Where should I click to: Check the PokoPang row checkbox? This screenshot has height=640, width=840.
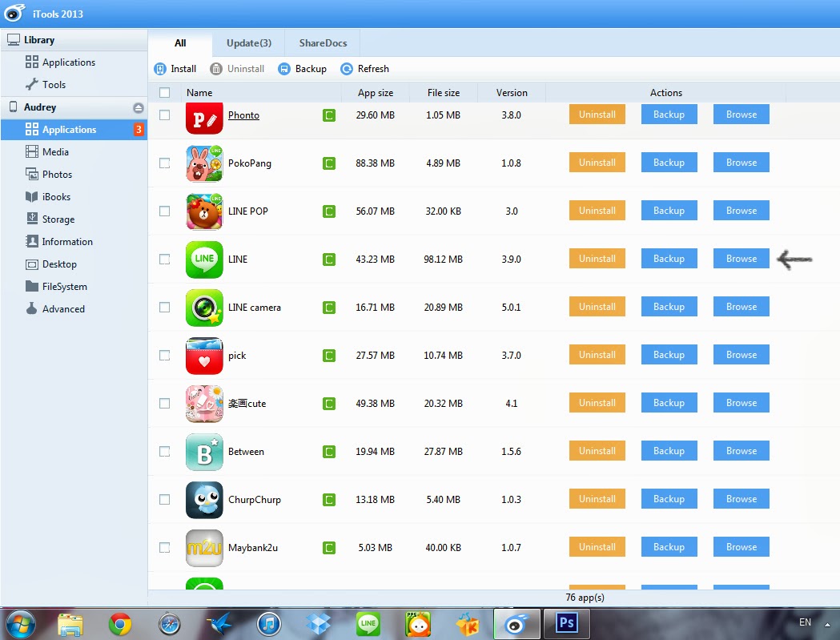(164, 163)
